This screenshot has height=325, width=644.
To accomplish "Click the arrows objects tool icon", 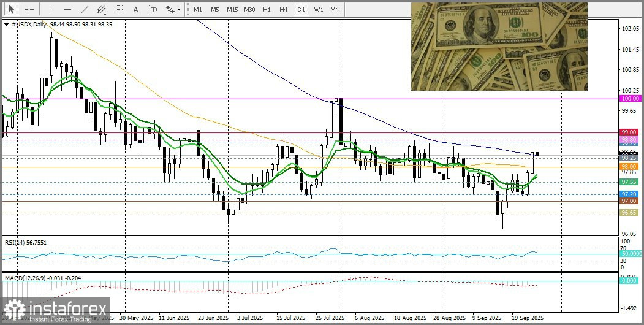I will [x=170, y=9].
